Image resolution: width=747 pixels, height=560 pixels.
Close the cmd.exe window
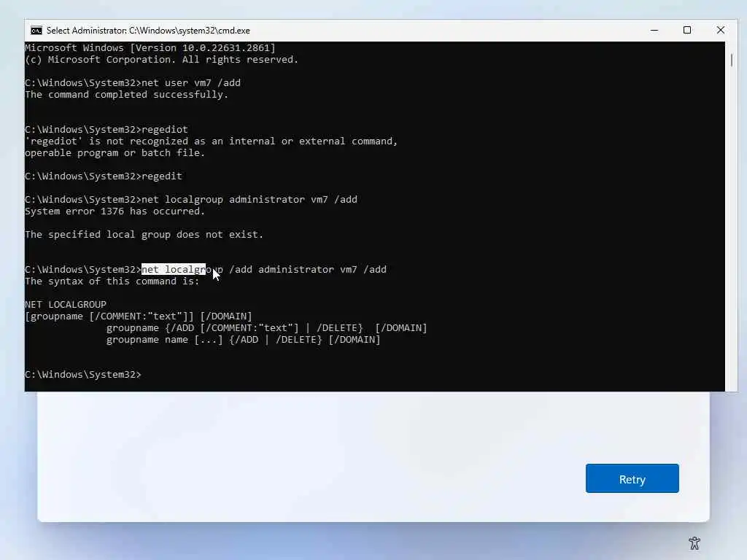click(720, 31)
